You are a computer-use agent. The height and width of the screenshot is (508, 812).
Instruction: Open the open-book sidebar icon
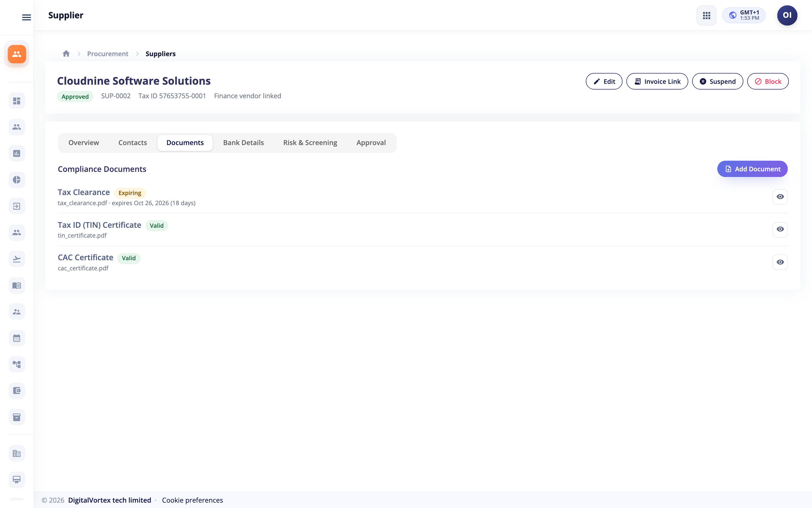[x=17, y=285]
